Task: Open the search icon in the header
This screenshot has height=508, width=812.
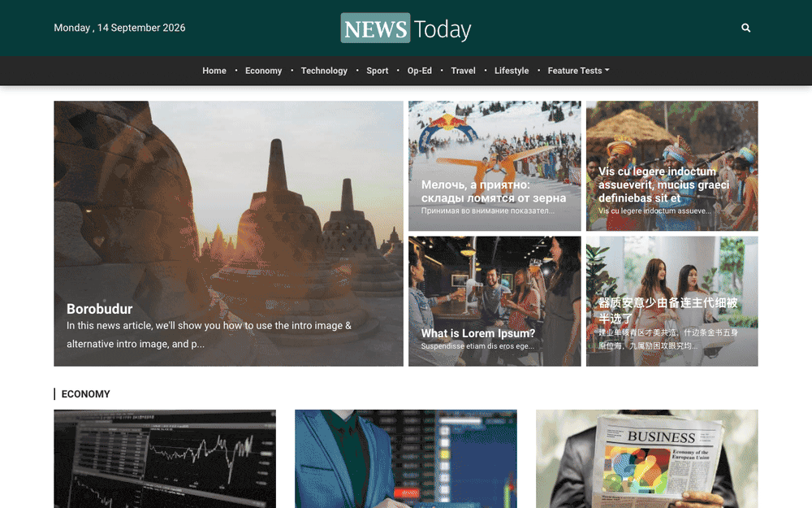Action: 745,28
